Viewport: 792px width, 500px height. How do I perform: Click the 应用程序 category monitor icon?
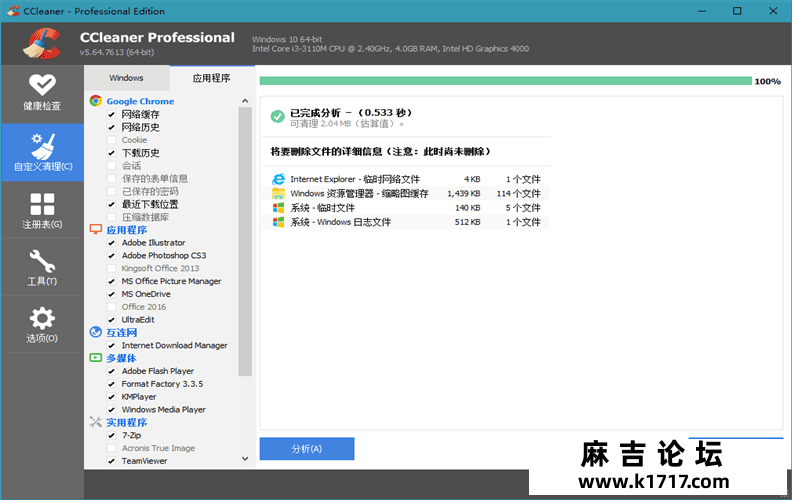click(95, 230)
